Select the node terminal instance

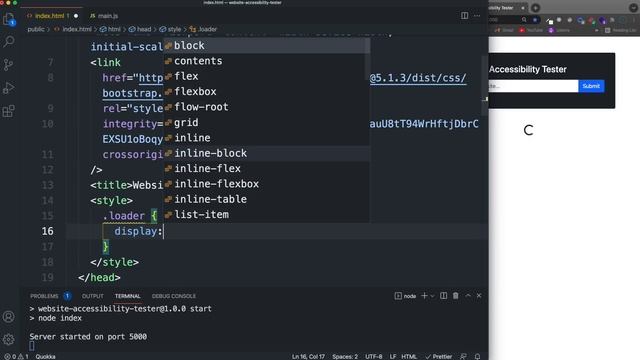tap(405, 296)
